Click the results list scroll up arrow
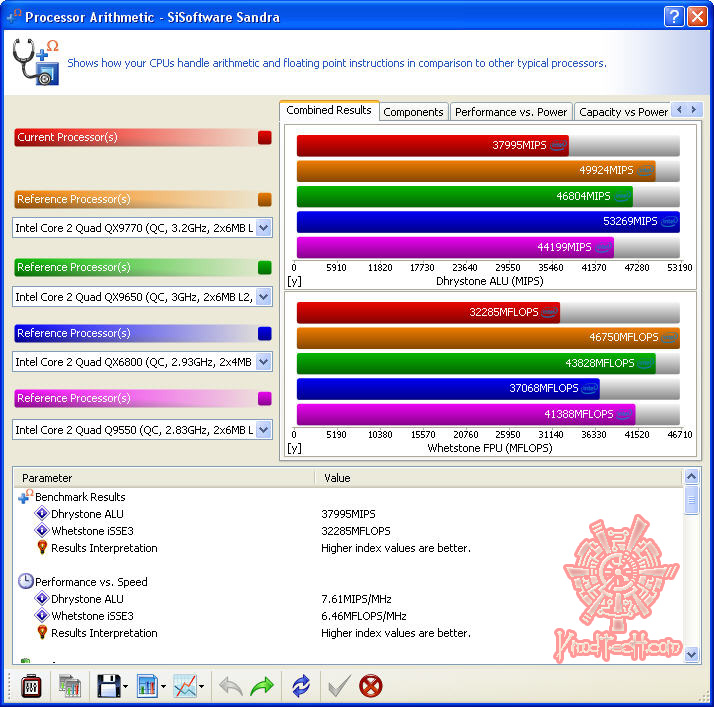This screenshot has height=707, width=714. click(691, 477)
